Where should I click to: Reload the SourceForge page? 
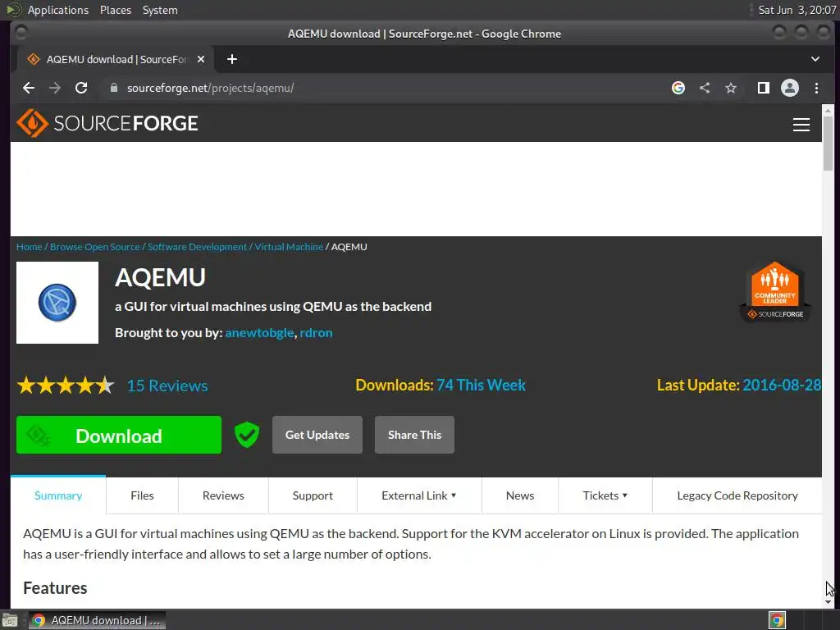81,88
